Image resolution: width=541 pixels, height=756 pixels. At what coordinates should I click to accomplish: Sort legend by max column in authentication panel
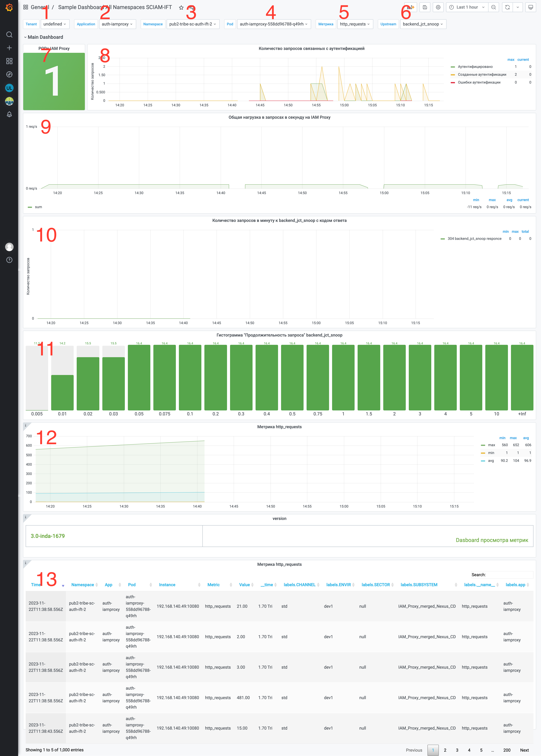point(511,60)
